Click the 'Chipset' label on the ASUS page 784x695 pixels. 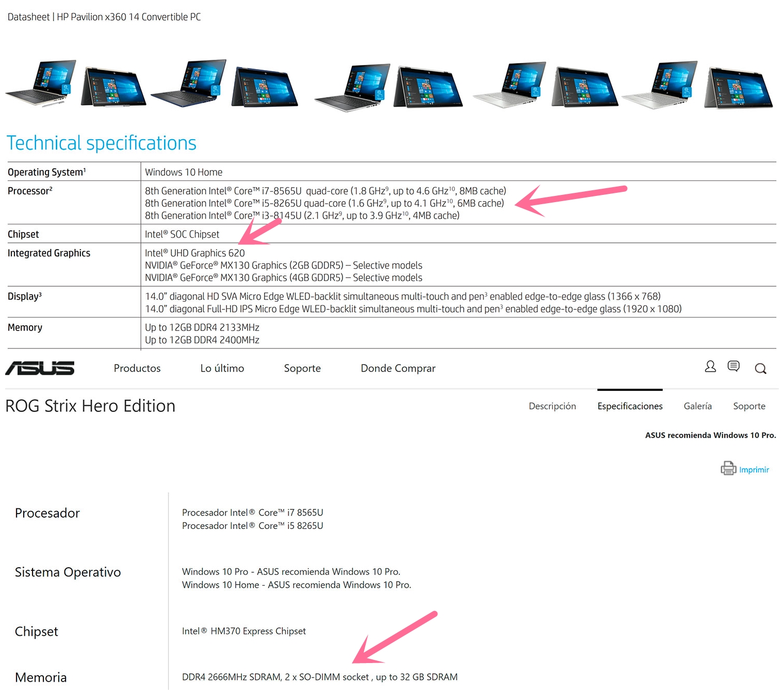pos(37,632)
